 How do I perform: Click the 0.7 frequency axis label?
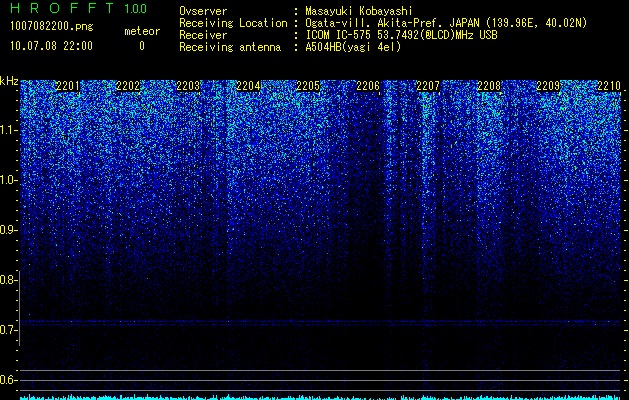[x=7, y=330]
